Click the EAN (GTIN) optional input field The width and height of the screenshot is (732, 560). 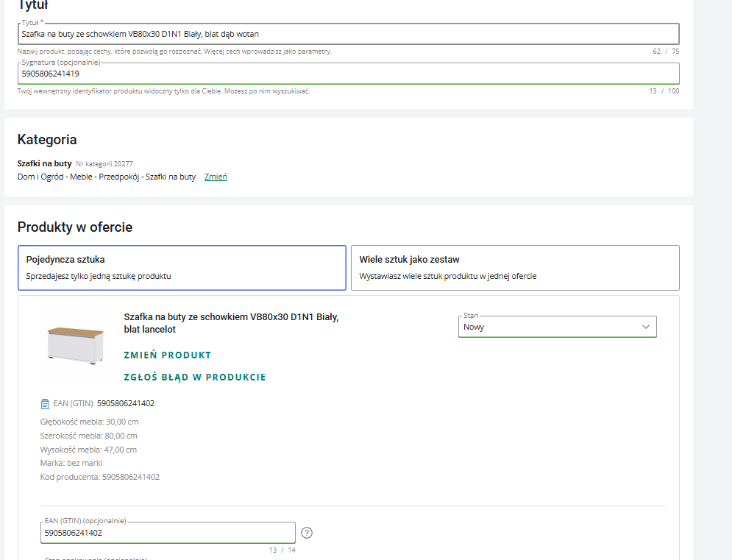point(168,533)
